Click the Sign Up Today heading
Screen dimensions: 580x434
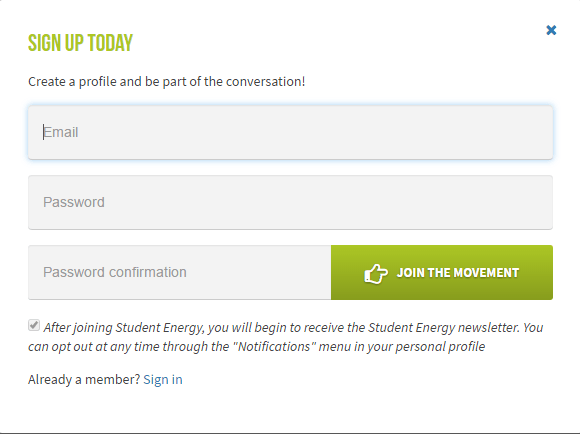[x=80, y=43]
